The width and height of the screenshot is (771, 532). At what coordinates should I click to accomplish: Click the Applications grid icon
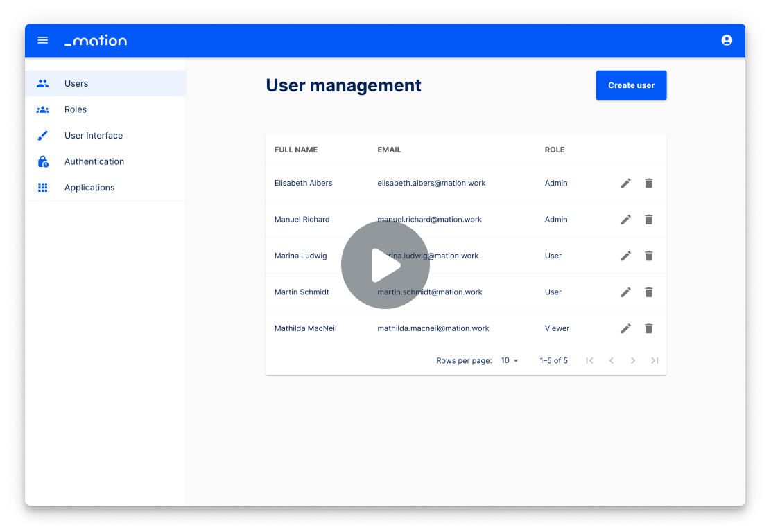[42, 187]
